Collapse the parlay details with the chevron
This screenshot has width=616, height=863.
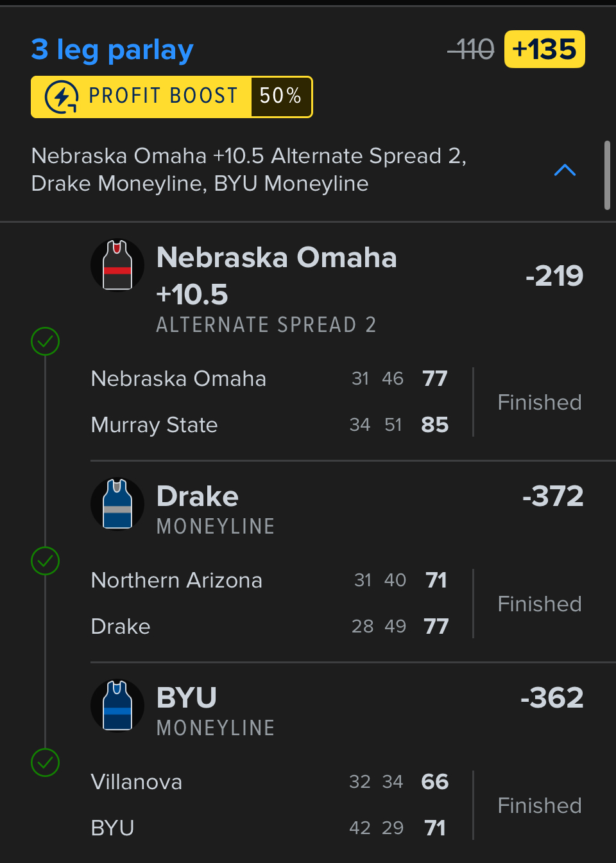point(565,170)
